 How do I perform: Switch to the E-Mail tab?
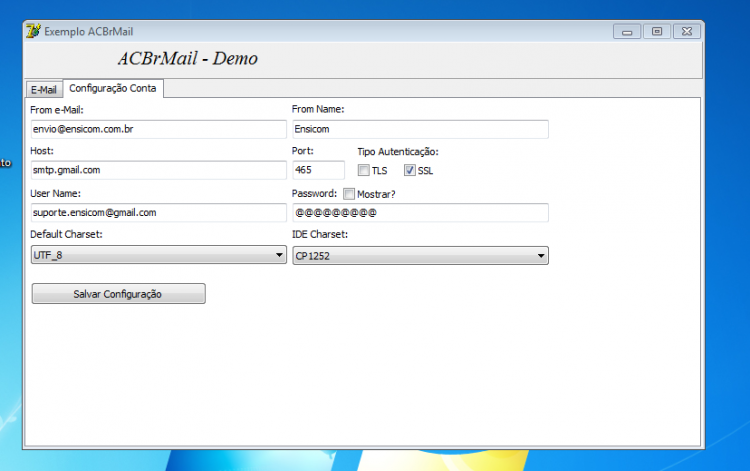pos(44,89)
